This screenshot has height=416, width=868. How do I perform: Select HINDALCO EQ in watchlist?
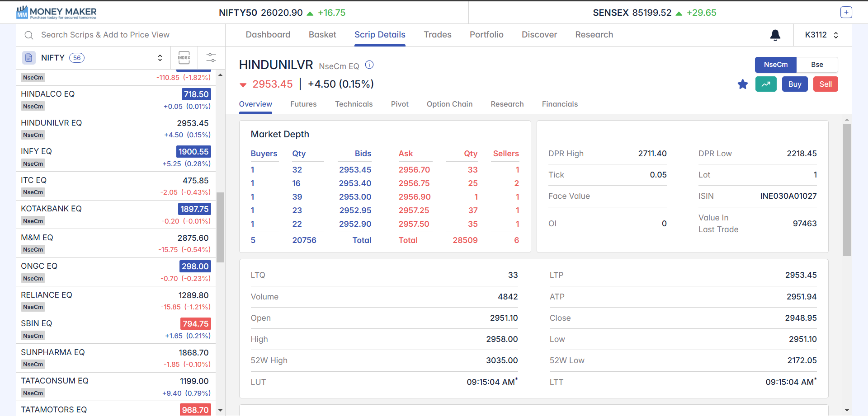[116, 100]
